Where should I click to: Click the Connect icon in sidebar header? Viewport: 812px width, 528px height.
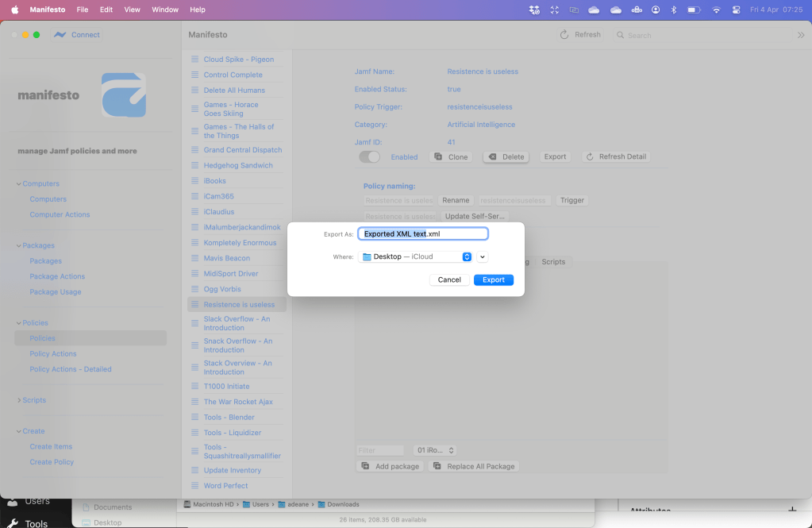click(60, 35)
